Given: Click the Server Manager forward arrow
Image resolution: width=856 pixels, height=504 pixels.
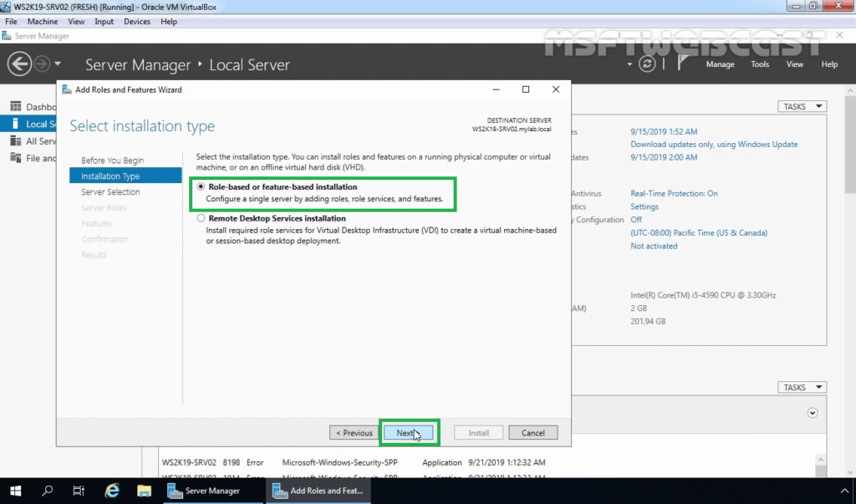Looking at the screenshot, I should (42, 64).
